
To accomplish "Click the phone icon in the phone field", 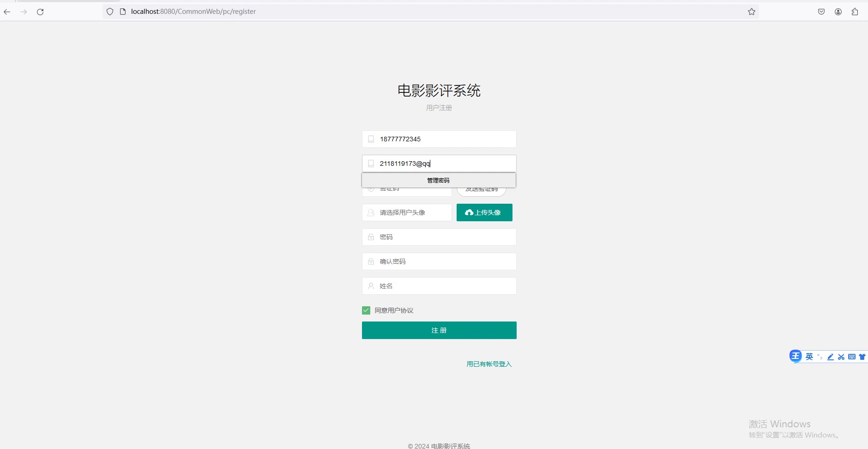I will coord(371,139).
